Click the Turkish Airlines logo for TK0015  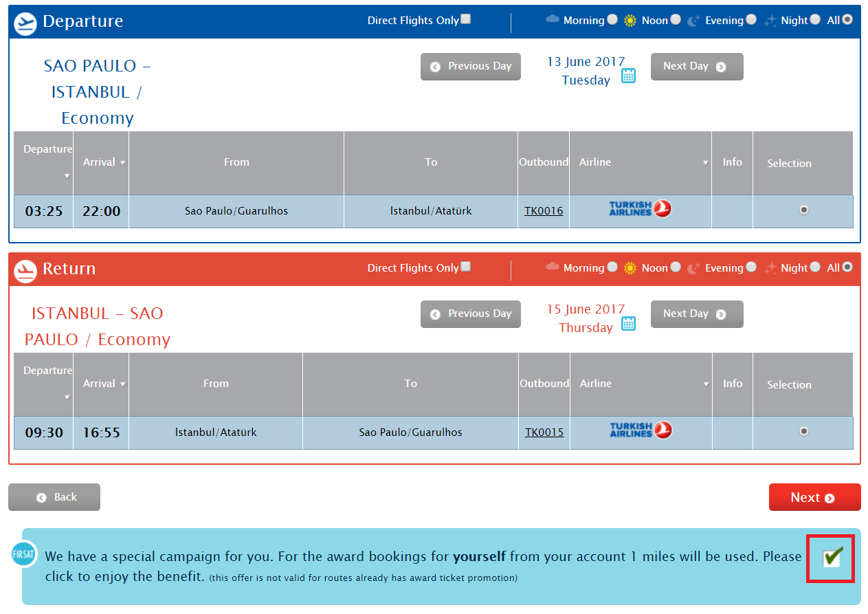pyautogui.click(x=641, y=430)
